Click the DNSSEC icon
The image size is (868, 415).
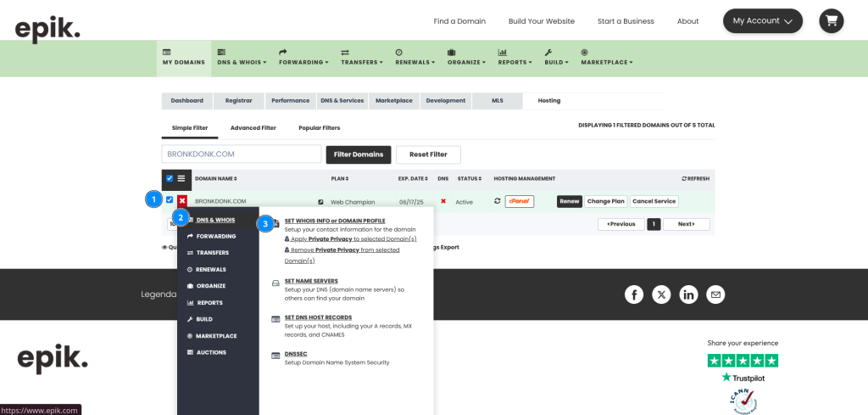coord(275,356)
